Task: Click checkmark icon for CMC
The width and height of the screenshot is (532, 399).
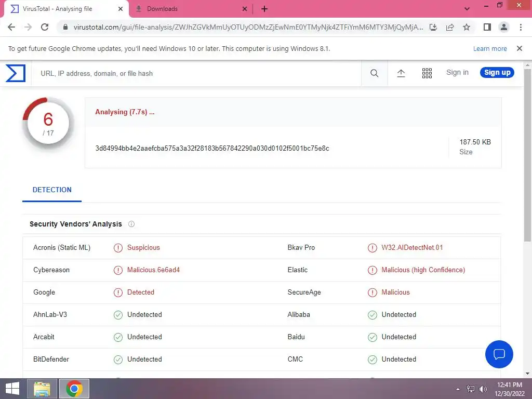Action: 372,360
